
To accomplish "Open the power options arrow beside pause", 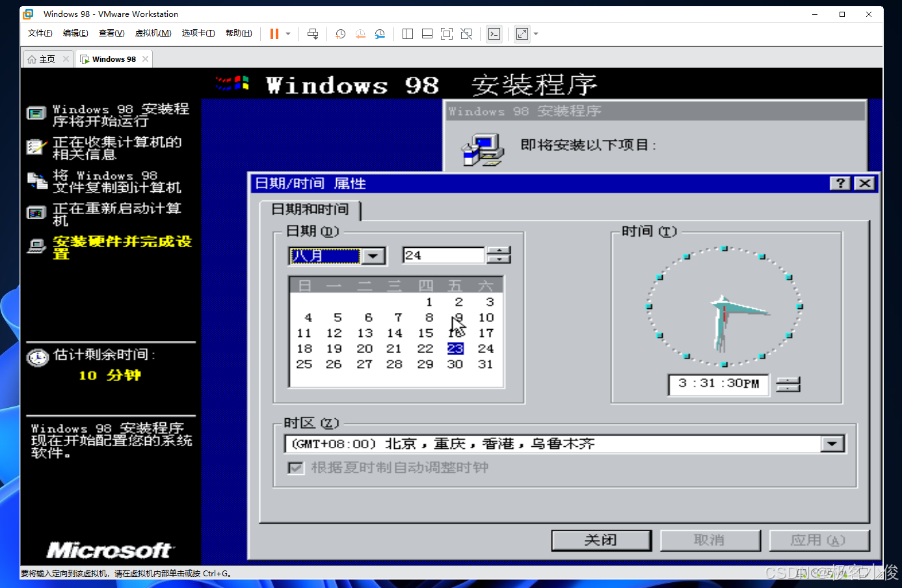I will (x=288, y=34).
